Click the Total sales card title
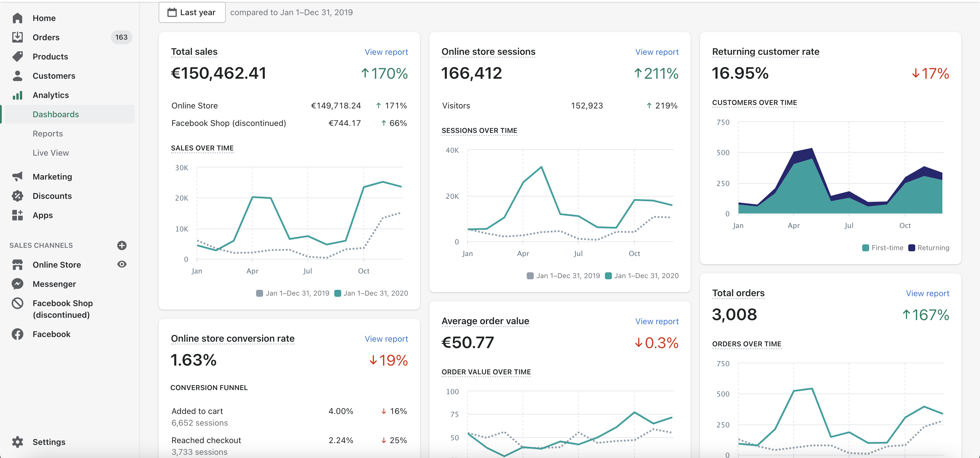This screenshot has height=458, width=980. [x=194, y=51]
